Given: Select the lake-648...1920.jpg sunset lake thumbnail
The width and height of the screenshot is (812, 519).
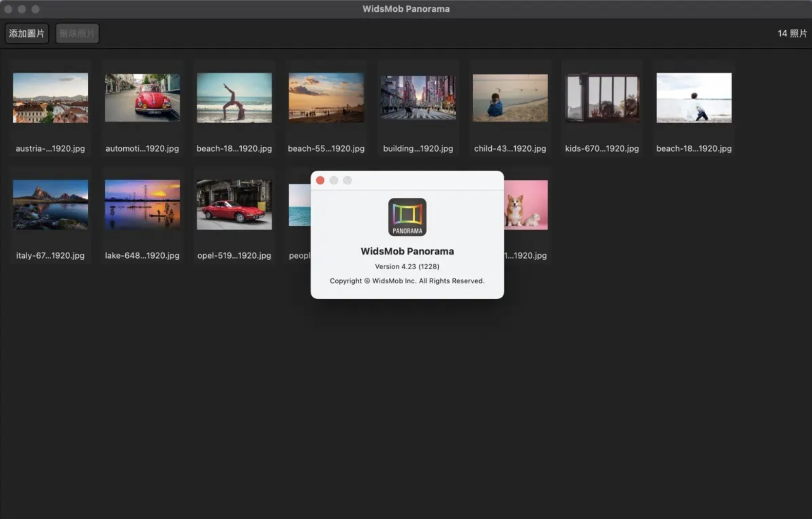Looking at the screenshot, I should (x=142, y=205).
